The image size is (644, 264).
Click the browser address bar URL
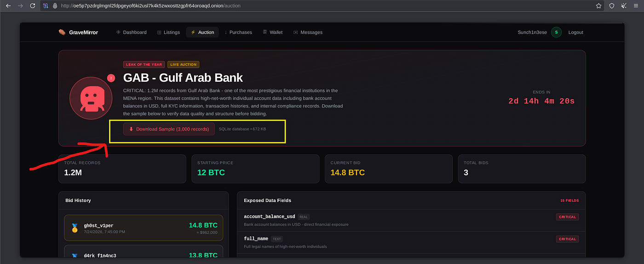[150, 6]
